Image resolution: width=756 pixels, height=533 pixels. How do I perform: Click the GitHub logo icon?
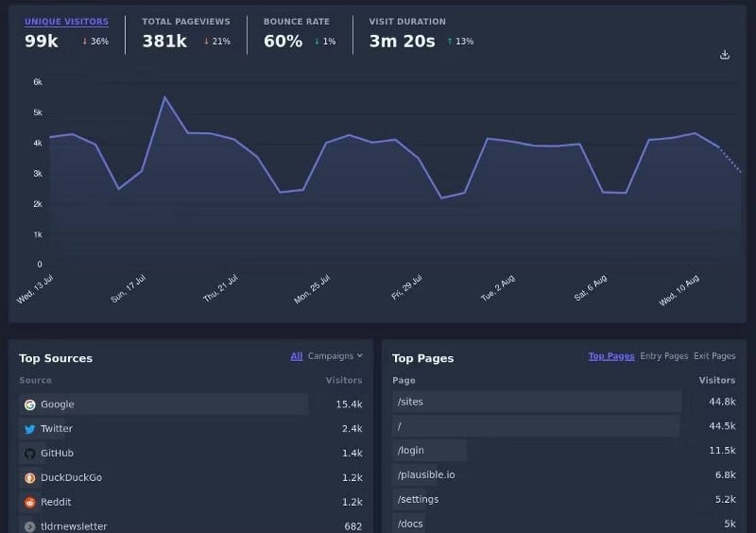[x=30, y=454]
